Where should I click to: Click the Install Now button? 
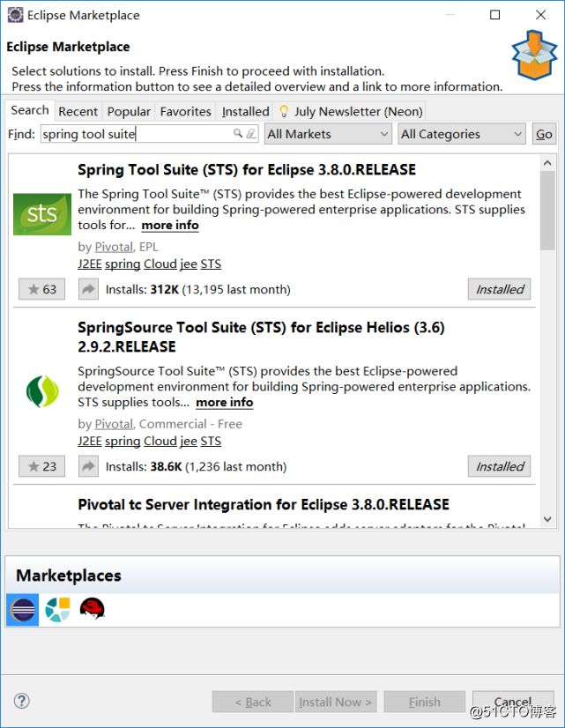pos(336,702)
